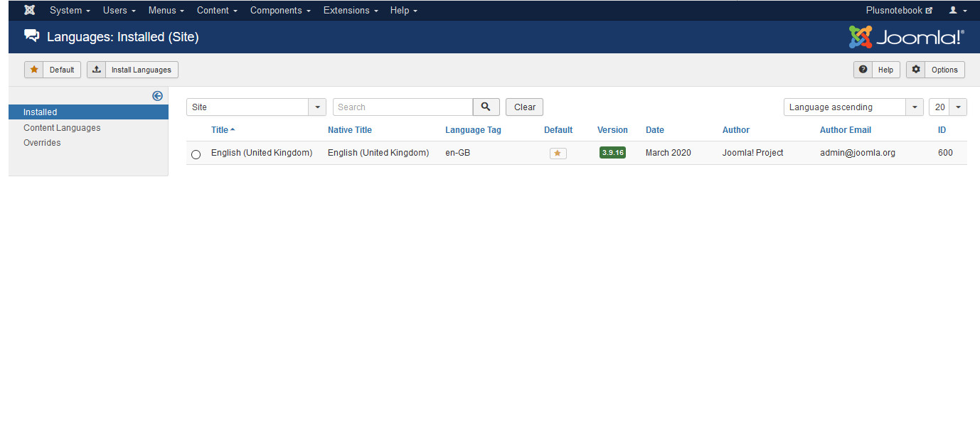Click into the Search input field
Image resolution: width=980 pixels, height=445 pixels.
(x=403, y=107)
